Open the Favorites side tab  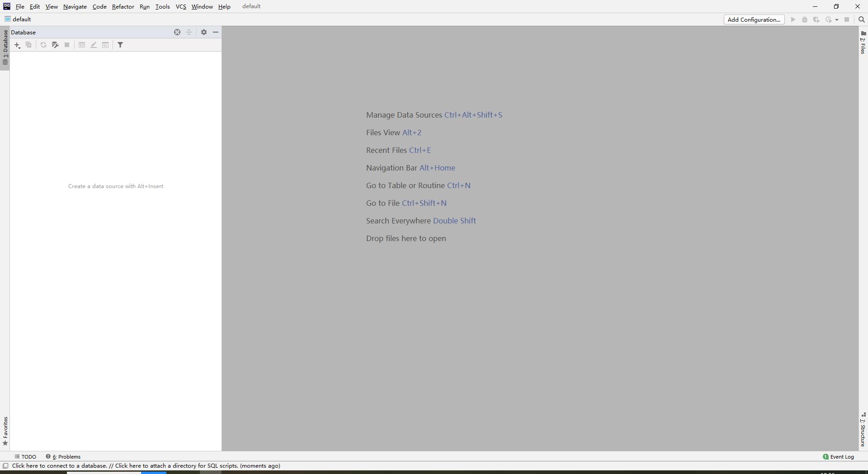point(5,431)
